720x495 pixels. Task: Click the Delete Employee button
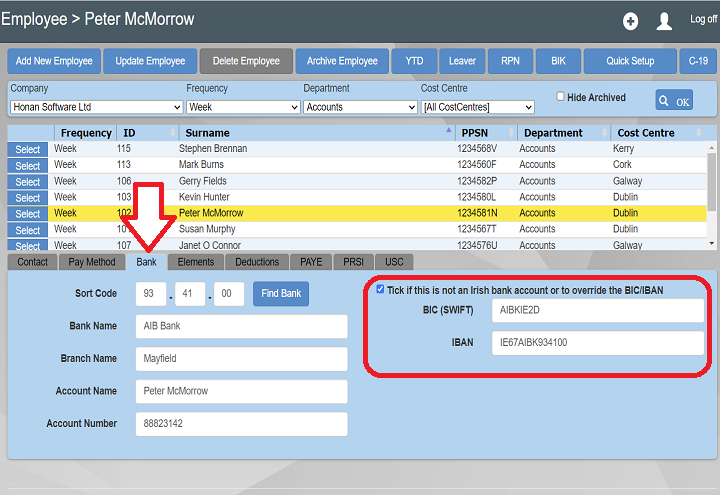246,61
